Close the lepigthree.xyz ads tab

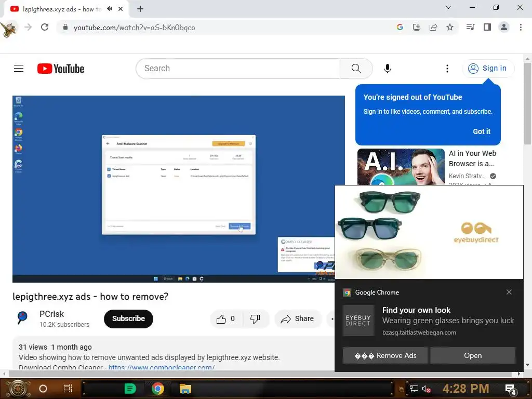[121, 9]
